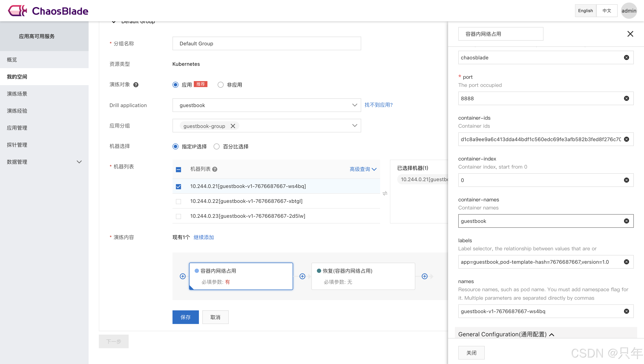Click the ChaosBlade logo

pyautogui.click(x=48, y=11)
